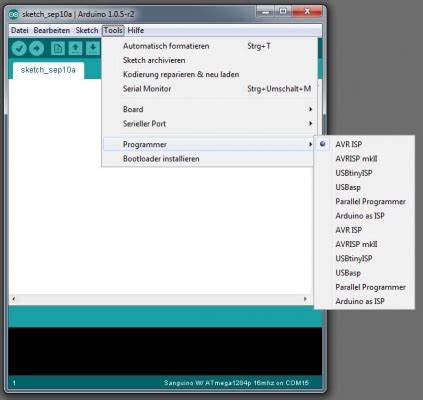Expand the Programmer submenu
The height and width of the screenshot is (400, 423).
pos(208,144)
